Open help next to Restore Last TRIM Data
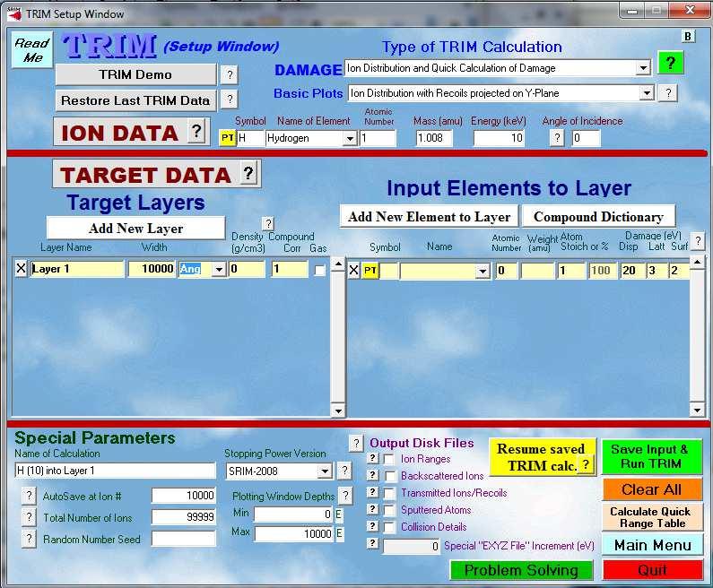The height and width of the screenshot is (588, 713). coord(230,99)
